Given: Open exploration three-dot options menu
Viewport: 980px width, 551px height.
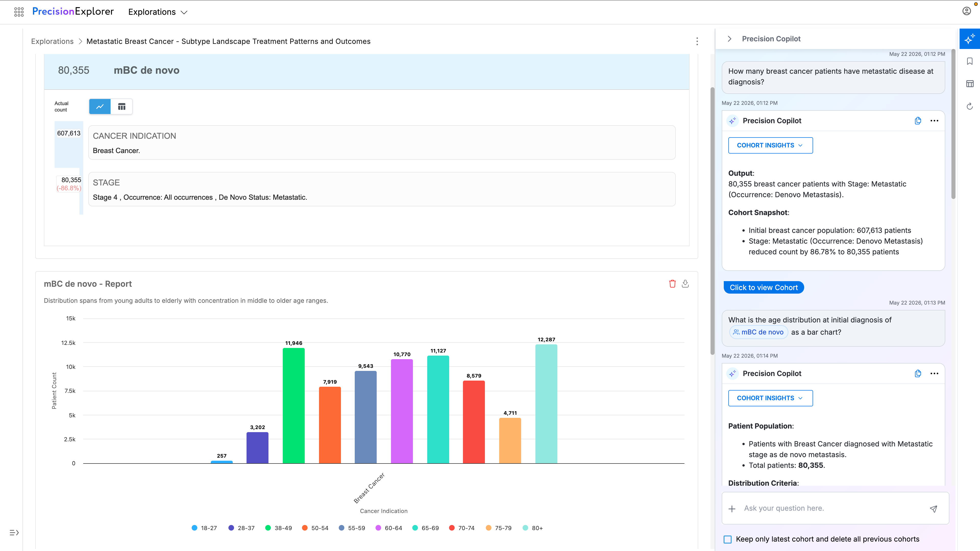Looking at the screenshot, I should pos(697,41).
